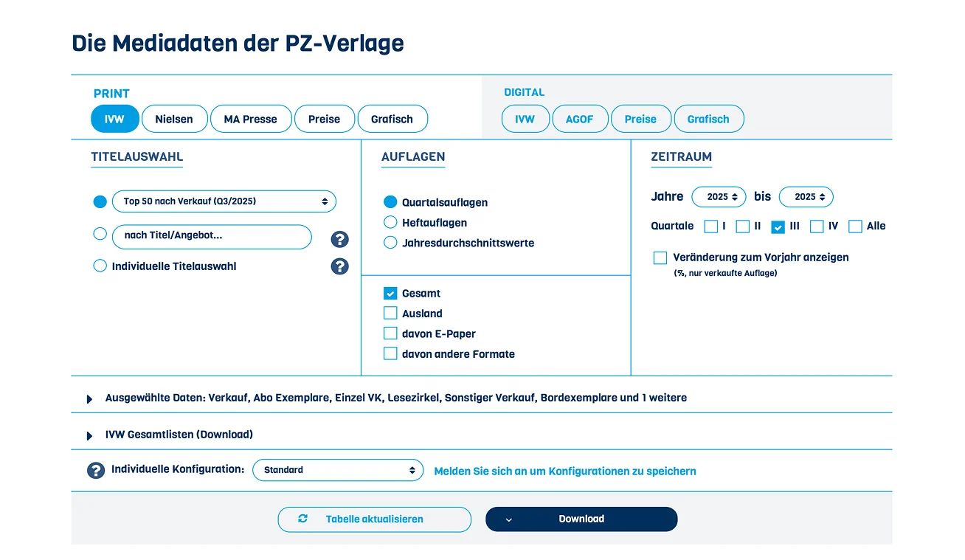The width and height of the screenshot is (965, 560).
Task: Expand the Ausgewählte Daten section
Action: point(90,398)
